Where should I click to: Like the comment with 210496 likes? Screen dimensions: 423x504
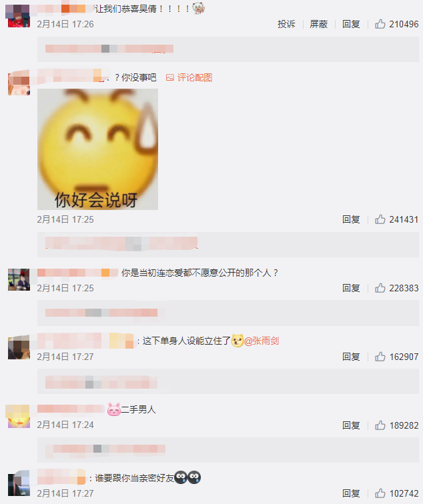tap(380, 24)
